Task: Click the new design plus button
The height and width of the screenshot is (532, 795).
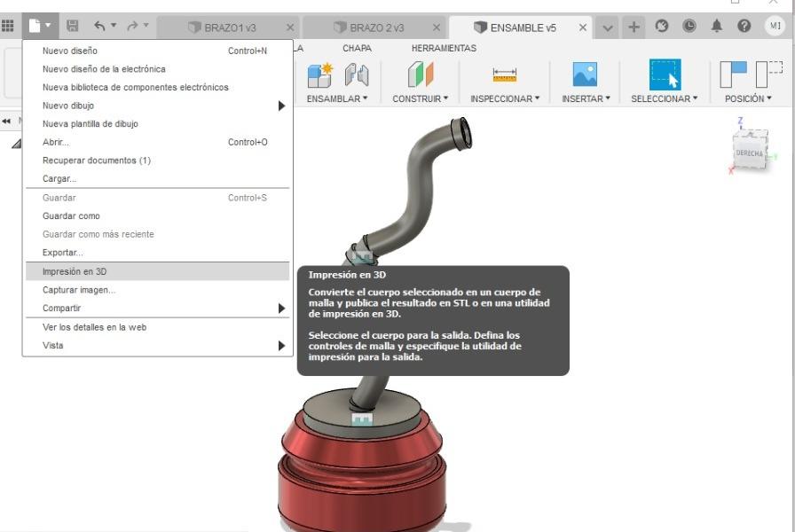Action: pos(634,27)
